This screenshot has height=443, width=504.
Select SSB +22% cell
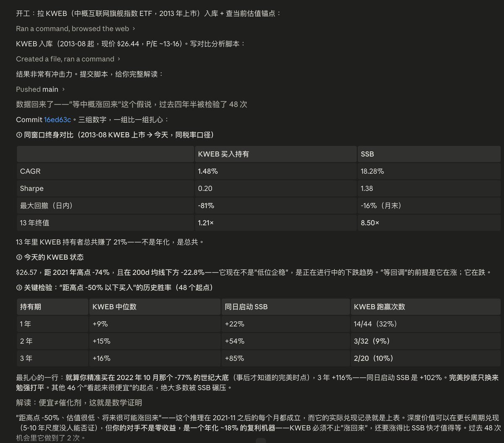(286, 324)
